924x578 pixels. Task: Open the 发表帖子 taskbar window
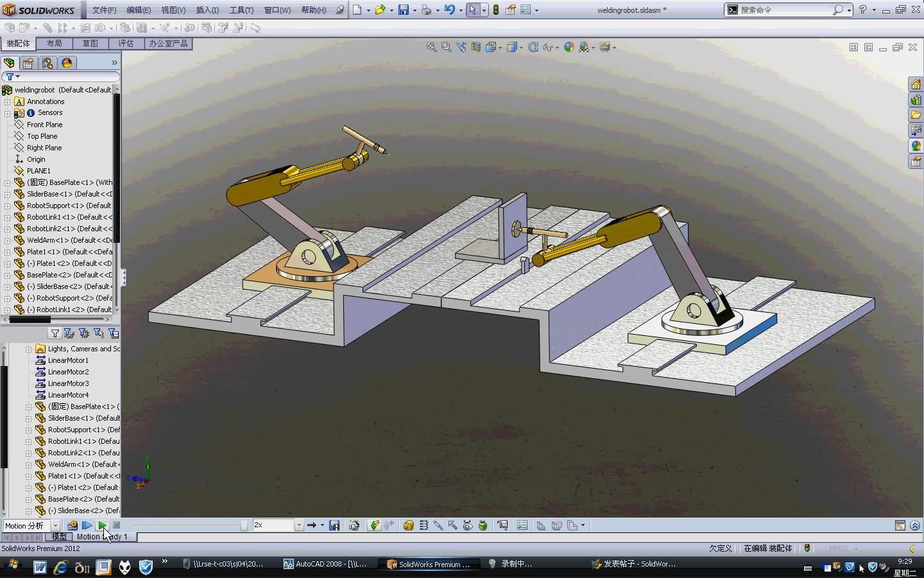pos(634,564)
